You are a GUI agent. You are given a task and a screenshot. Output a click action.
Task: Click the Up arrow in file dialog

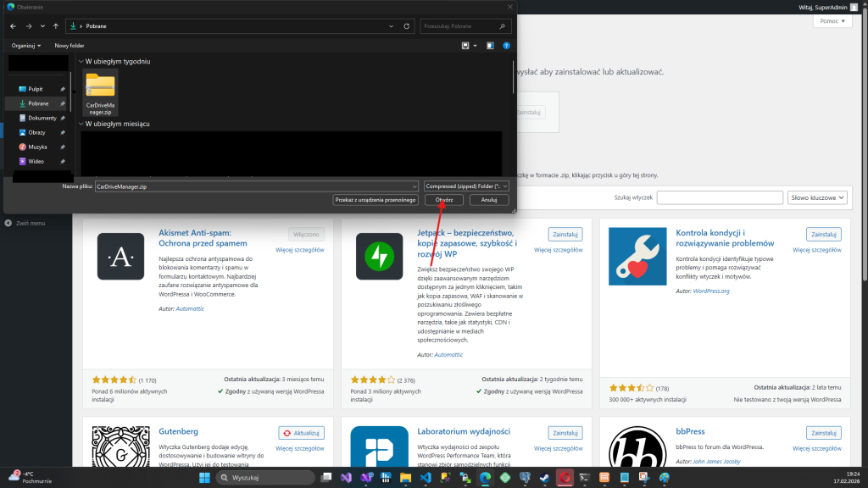tap(56, 26)
